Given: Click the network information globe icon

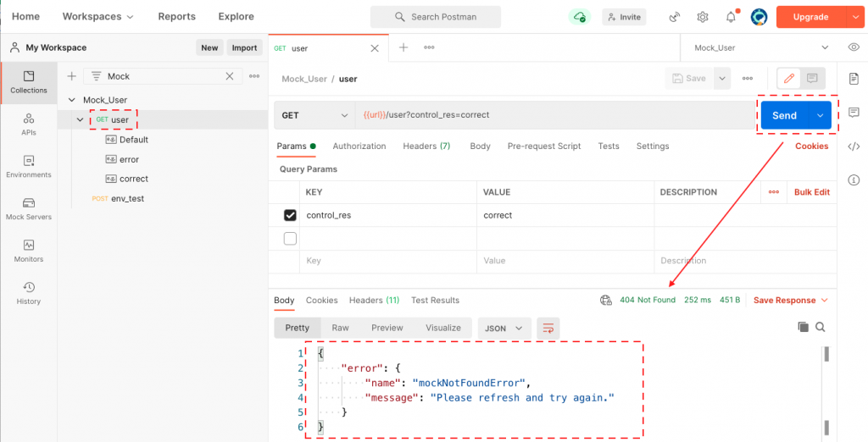Looking at the screenshot, I should click(606, 301).
